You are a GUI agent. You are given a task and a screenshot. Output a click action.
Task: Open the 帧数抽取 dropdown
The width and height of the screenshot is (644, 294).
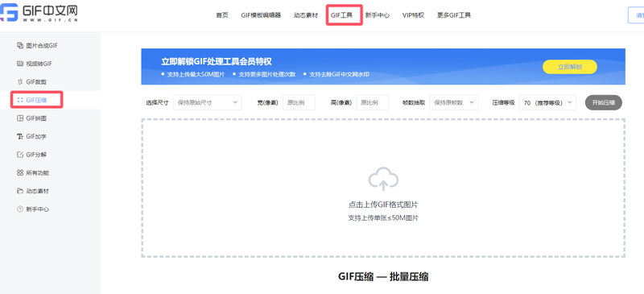pos(454,102)
